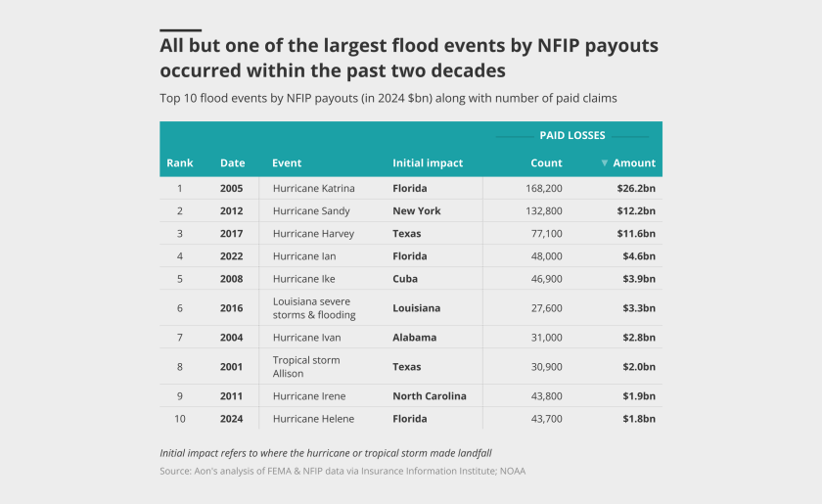Click the $12.2bn amount cell

[636, 210]
